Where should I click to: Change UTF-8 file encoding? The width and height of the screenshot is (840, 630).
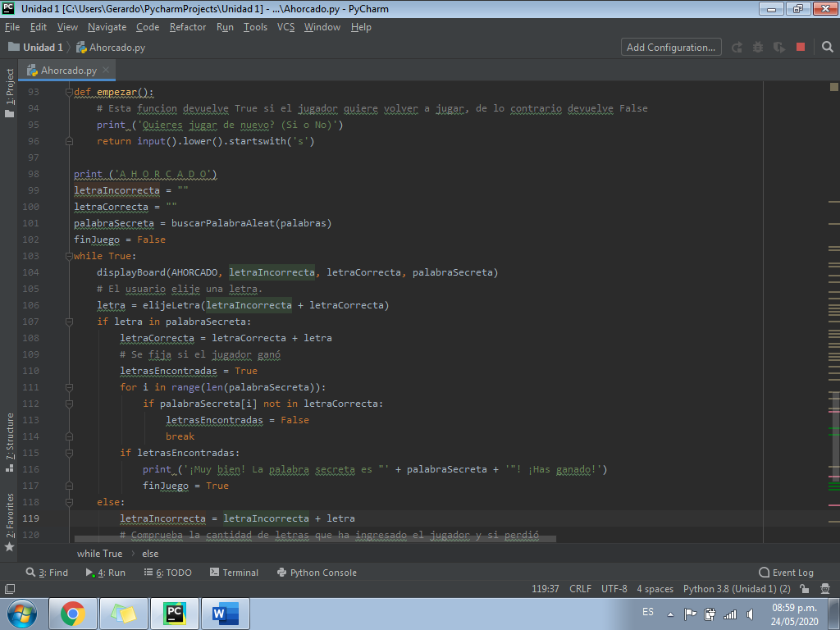coord(614,589)
